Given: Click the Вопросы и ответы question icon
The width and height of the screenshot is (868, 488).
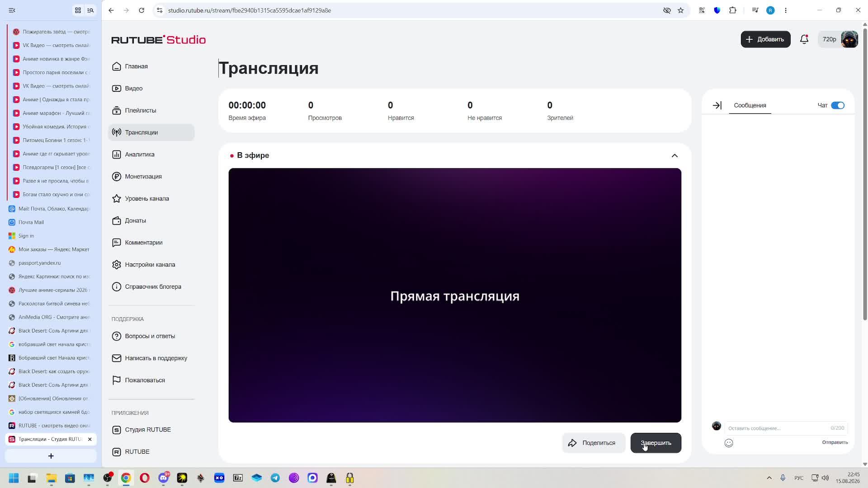Looking at the screenshot, I should 117,336.
